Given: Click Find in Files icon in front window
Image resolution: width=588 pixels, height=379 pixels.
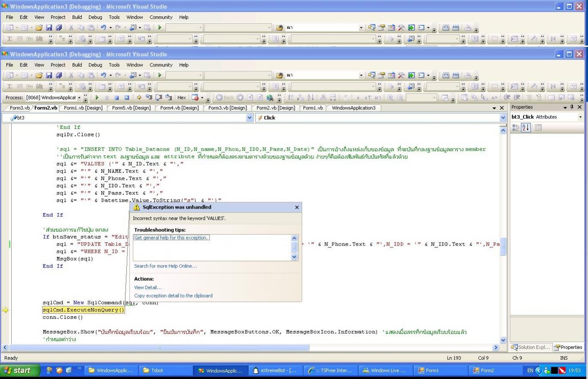Looking at the screenshot, I should [x=280, y=75].
